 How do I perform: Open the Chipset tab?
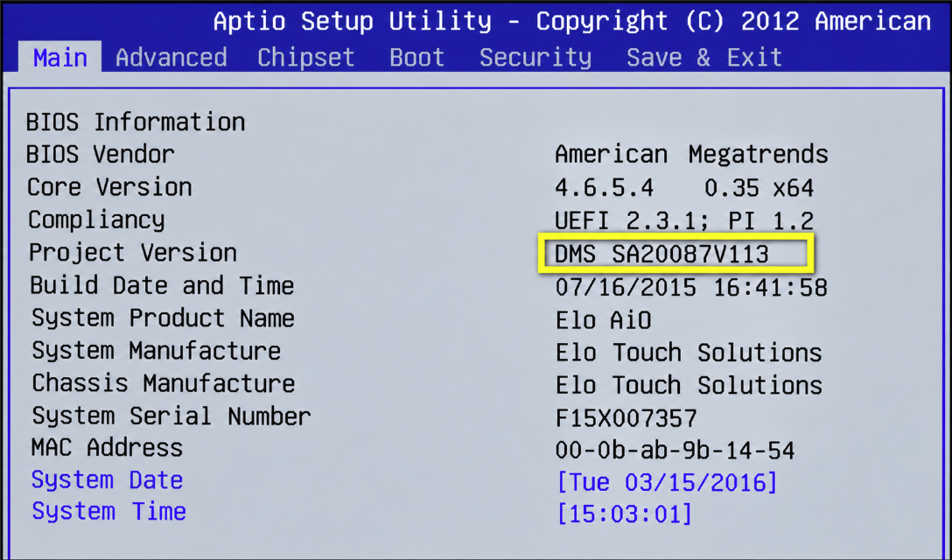point(306,58)
